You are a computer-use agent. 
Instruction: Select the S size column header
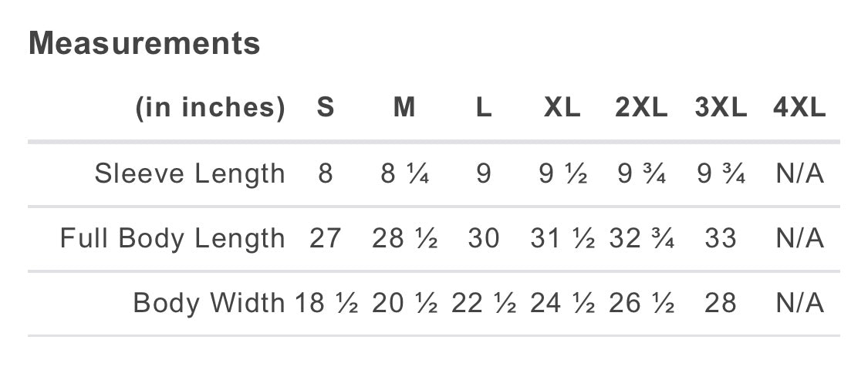326,108
